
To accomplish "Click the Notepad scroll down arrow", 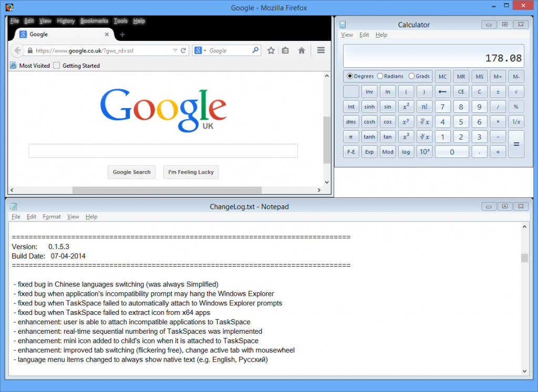I will click(x=524, y=371).
